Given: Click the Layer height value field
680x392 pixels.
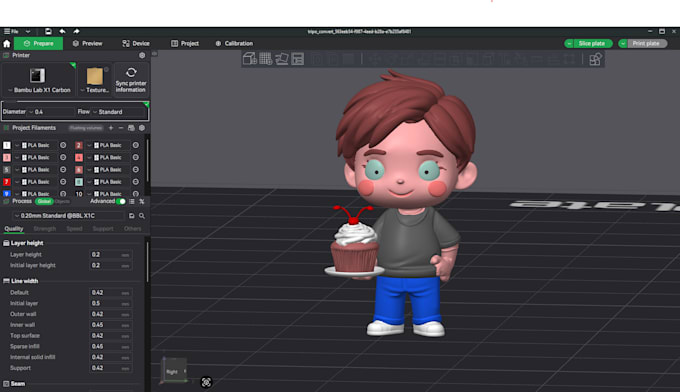Looking at the screenshot, I should coord(111,255).
